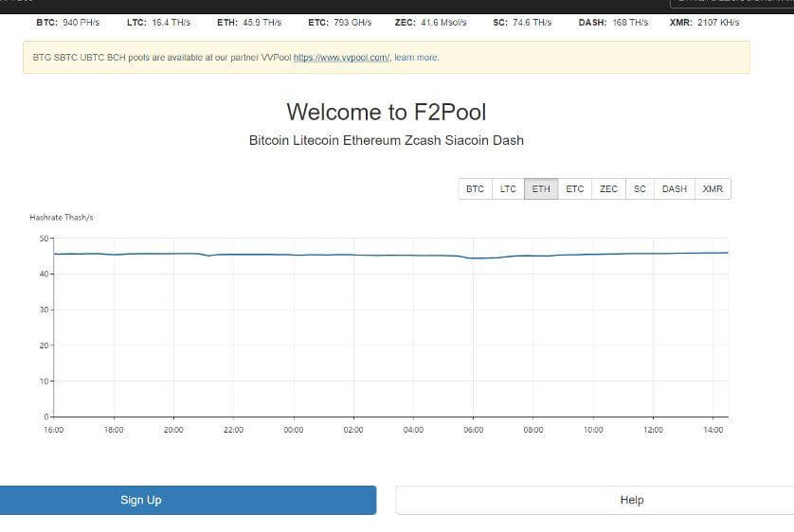The width and height of the screenshot is (794, 532).
Task: Click the Welcome to F2Pool heading
Action: pyautogui.click(x=387, y=113)
